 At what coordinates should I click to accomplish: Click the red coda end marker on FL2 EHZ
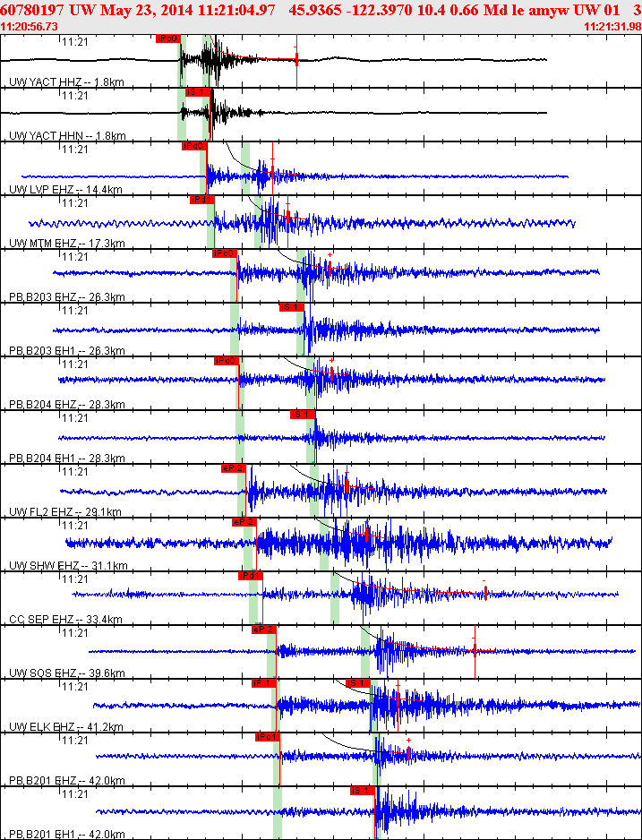347,486
